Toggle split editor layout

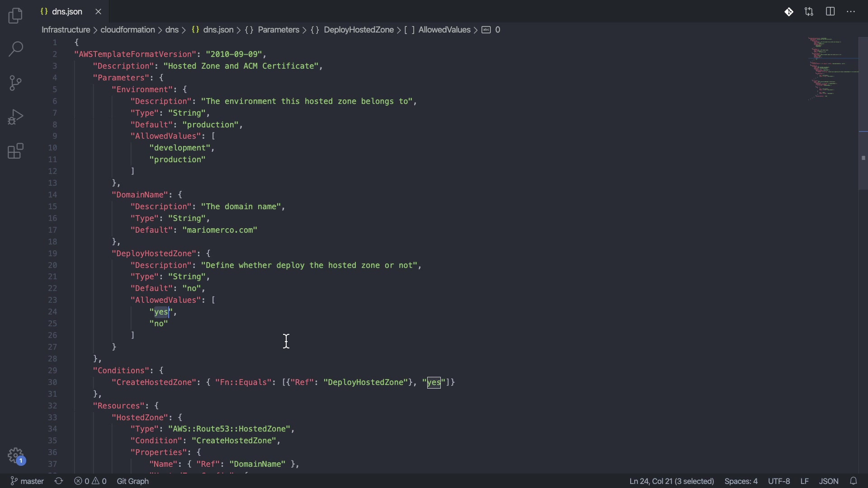830,12
